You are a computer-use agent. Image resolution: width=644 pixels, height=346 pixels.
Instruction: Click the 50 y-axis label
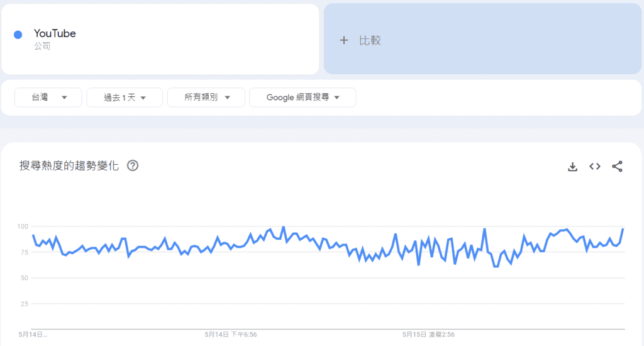pos(25,278)
